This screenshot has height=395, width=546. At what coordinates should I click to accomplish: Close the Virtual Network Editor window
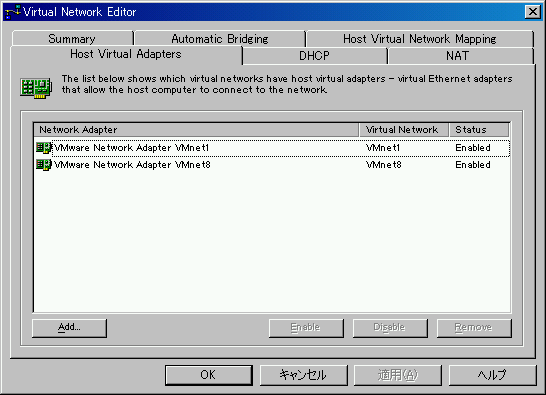[x=533, y=12]
